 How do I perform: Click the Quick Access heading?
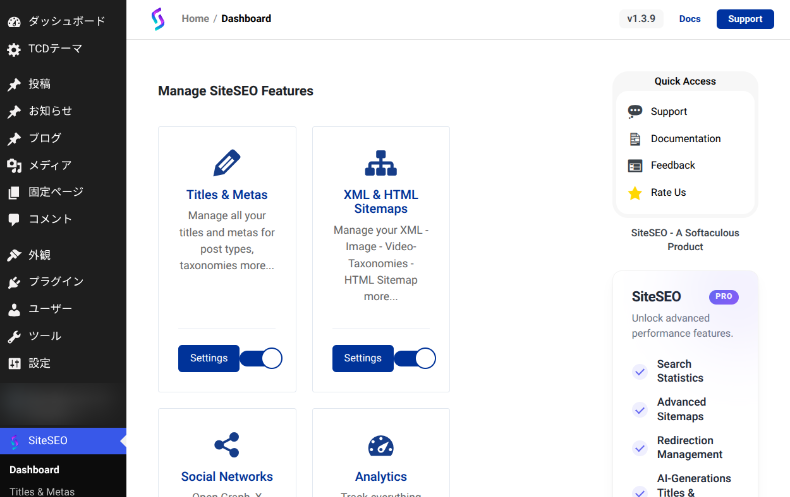(x=685, y=82)
